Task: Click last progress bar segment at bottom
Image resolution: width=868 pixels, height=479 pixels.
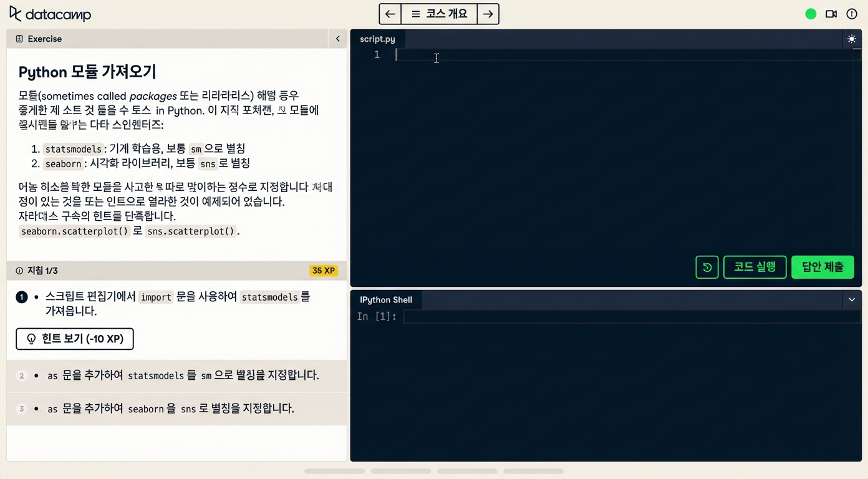Action: pos(533,471)
